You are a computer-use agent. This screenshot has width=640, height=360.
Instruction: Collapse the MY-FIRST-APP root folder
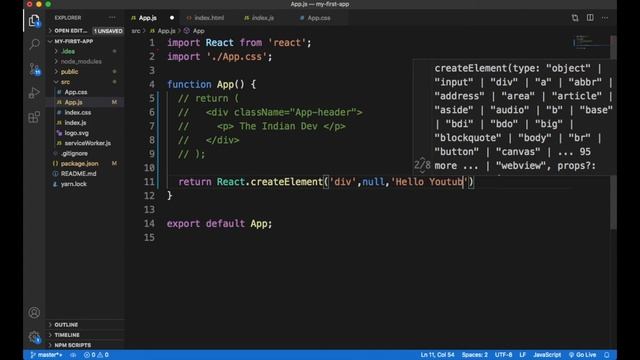coord(74,41)
